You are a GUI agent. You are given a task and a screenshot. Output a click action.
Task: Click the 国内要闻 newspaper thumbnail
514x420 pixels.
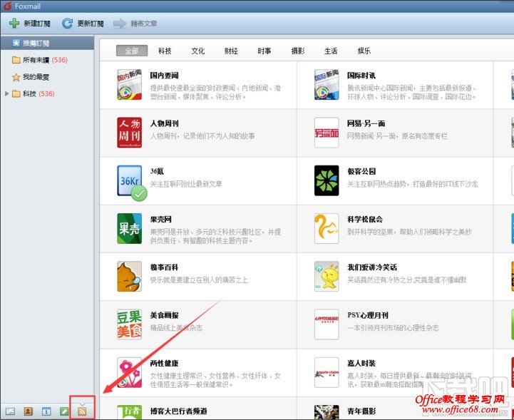pos(130,85)
